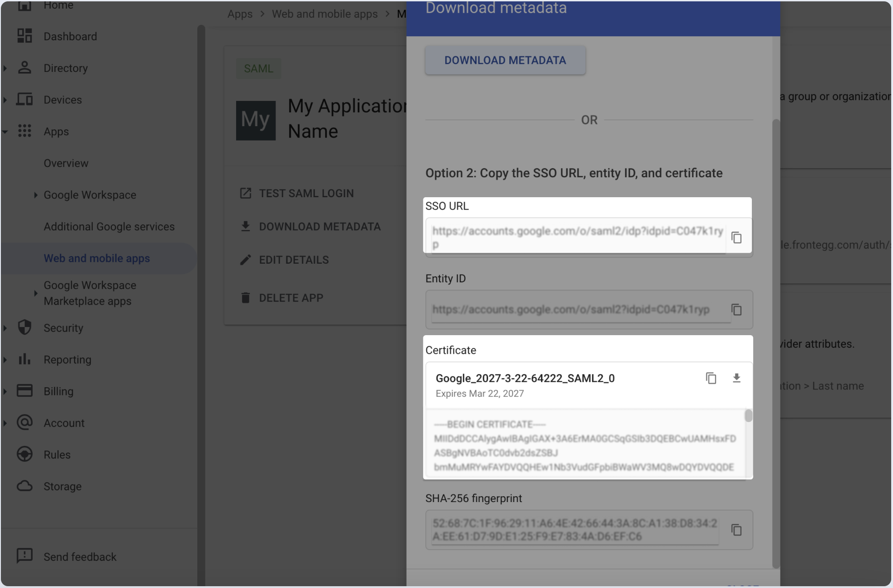Click the Dashboard sidebar icon
The height and width of the screenshot is (588, 893).
(x=24, y=36)
